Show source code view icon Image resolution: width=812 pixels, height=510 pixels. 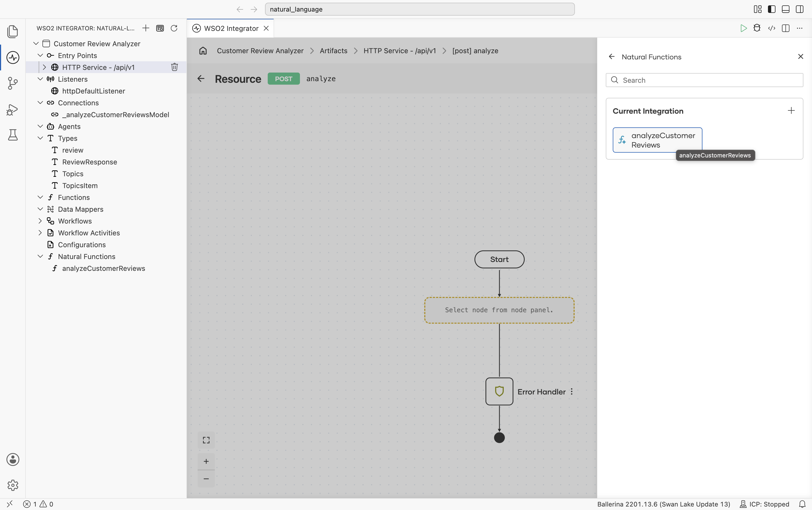coord(771,28)
